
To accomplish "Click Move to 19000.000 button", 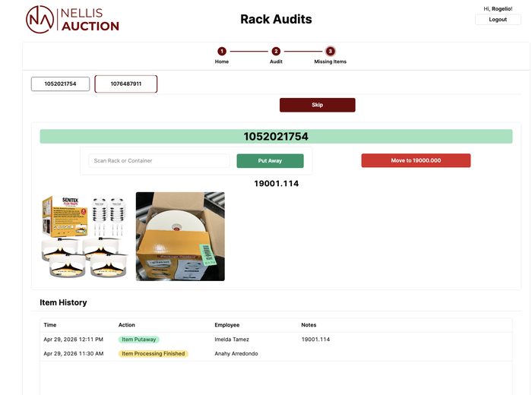I will (x=416, y=160).
